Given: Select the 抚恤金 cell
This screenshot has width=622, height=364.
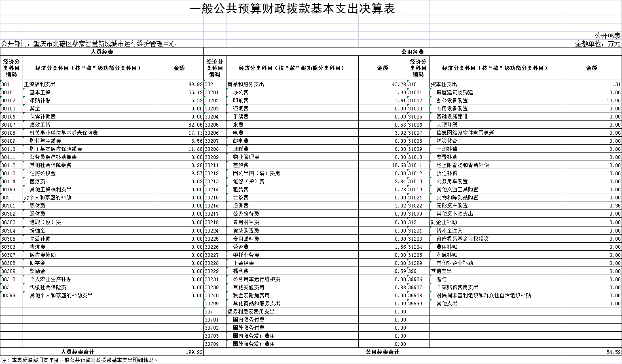Looking at the screenshot, I should 89,231.
